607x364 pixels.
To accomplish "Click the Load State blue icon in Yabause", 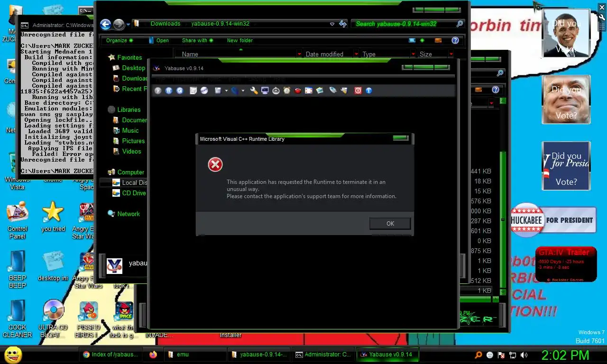I will (x=235, y=91).
